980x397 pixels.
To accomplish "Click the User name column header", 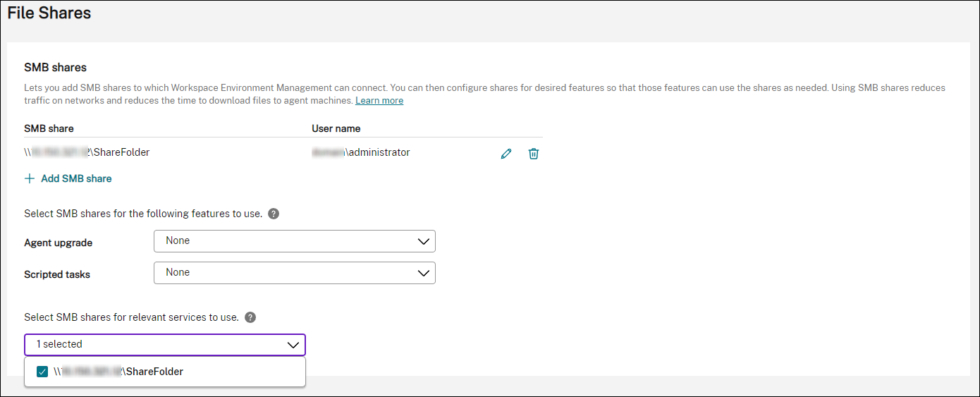I will 336,128.
